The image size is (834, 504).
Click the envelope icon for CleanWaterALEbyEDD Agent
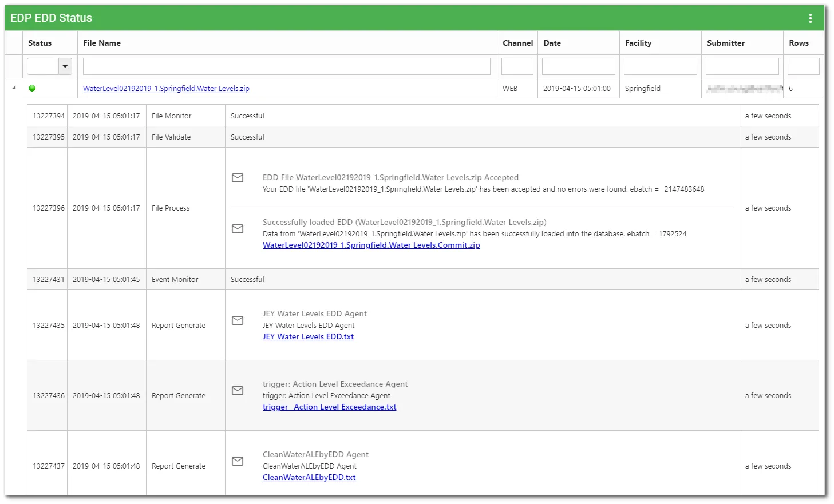238,461
